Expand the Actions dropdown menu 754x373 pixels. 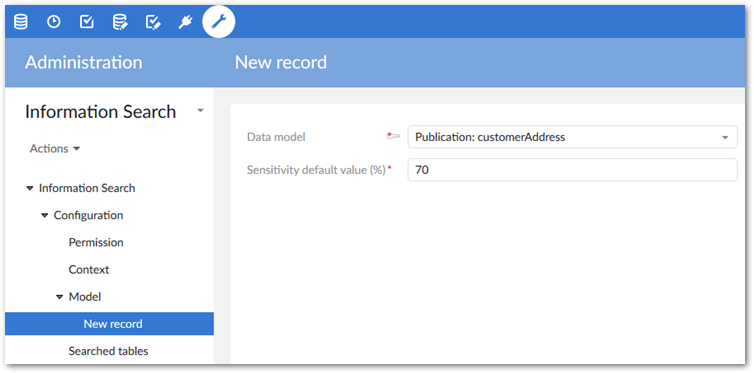pos(55,149)
